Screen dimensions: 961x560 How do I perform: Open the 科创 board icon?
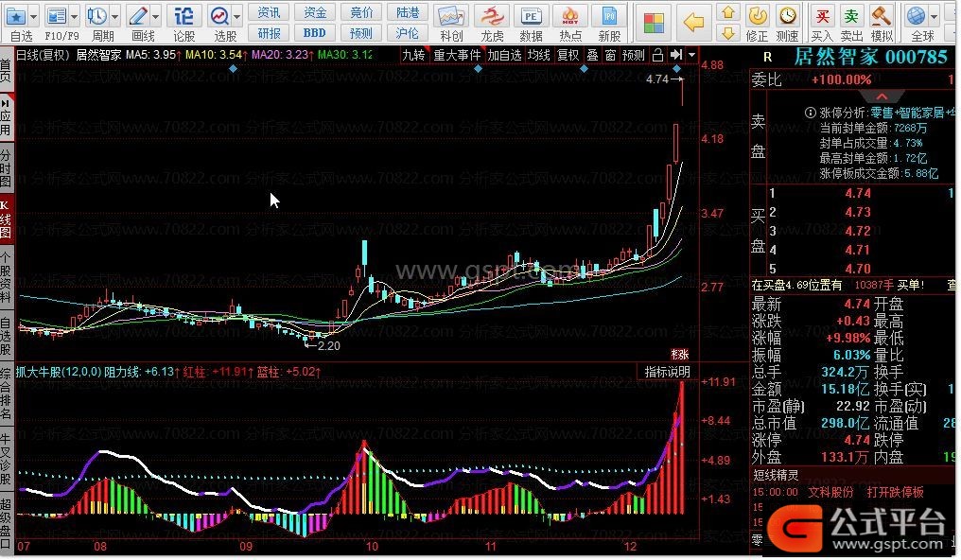451,16
